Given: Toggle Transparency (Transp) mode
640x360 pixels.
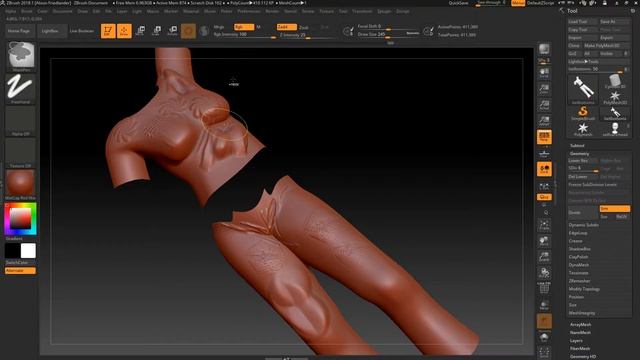Looking at the screenshot, I should [544, 304].
